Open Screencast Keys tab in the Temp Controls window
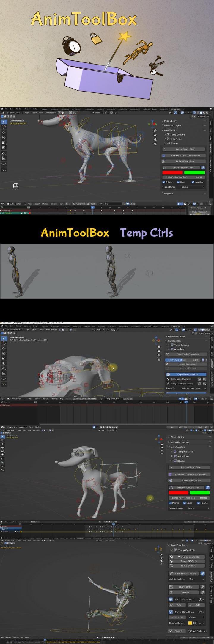This screenshot has width=214, height=644. click(x=211, y=594)
